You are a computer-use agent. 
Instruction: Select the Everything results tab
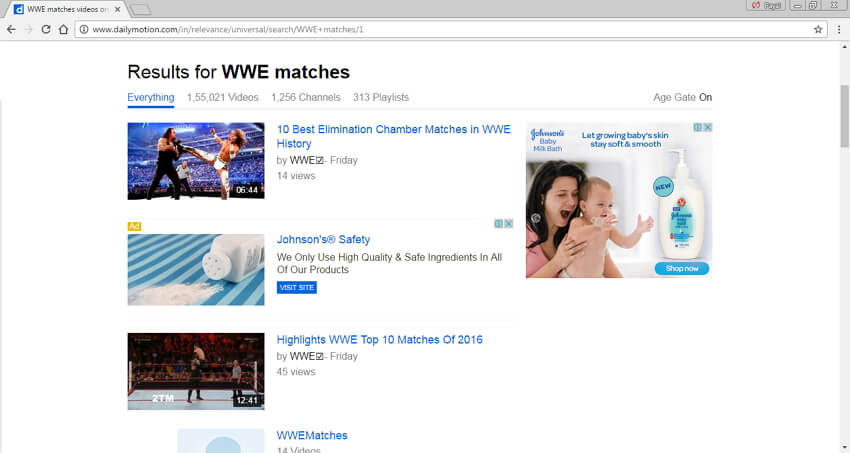click(x=151, y=98)
